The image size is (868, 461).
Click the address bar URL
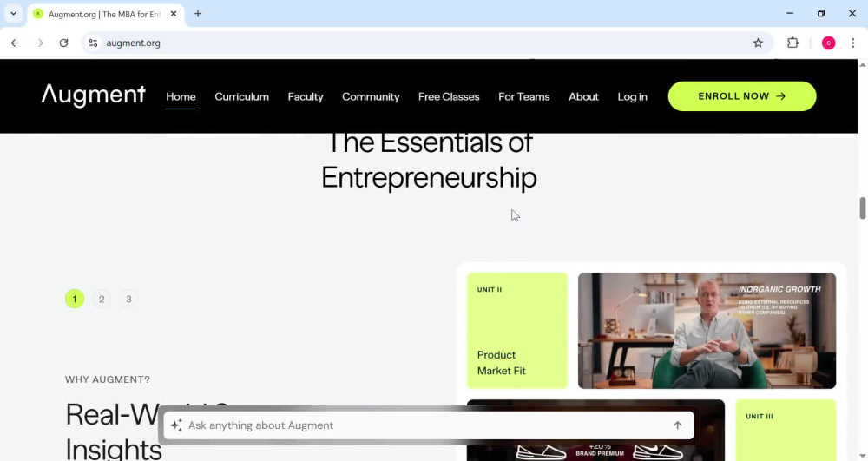point(133,43)
